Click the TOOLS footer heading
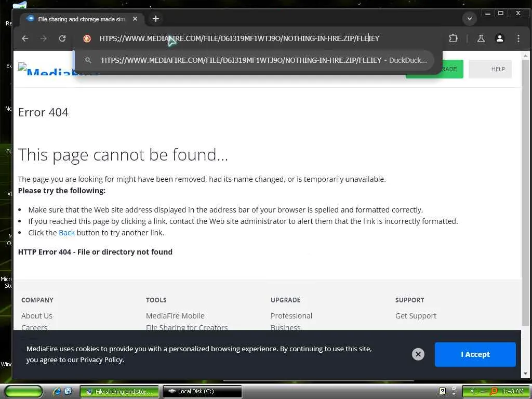Viewport: 532px width, 399px height. (x=156, y=300)
